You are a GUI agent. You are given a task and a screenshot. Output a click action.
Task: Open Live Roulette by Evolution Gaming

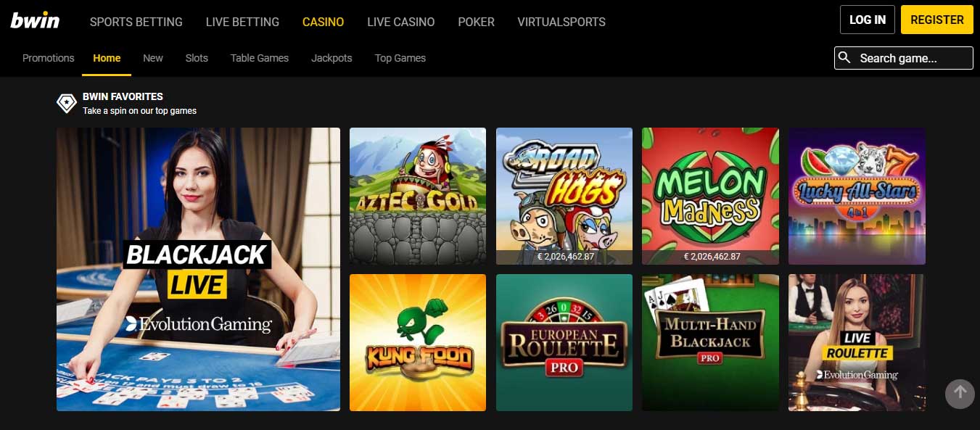[857, 342]
